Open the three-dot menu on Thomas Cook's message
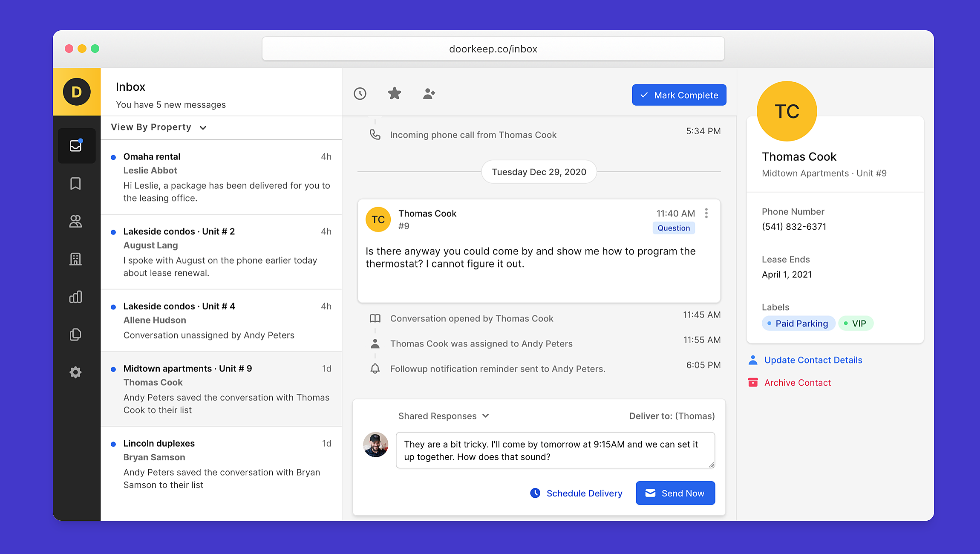The image size is (980, 554). pyautogui.click(x=706, y=213)
